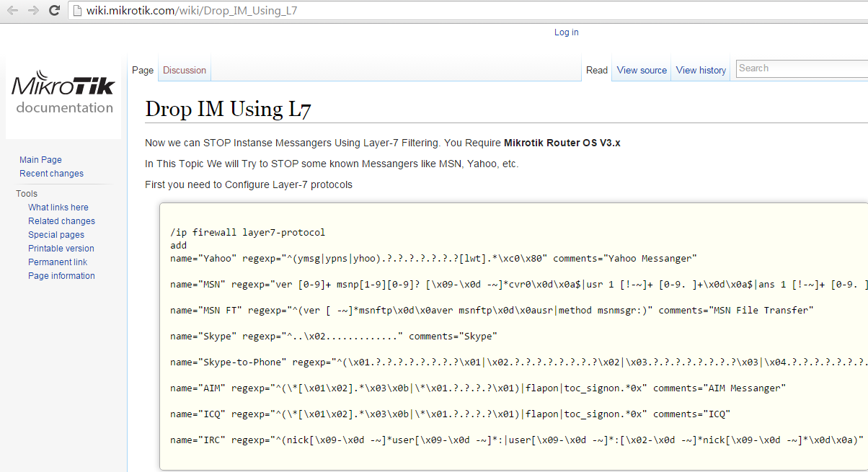Click the browser forward arrow icon

[33, 11]
